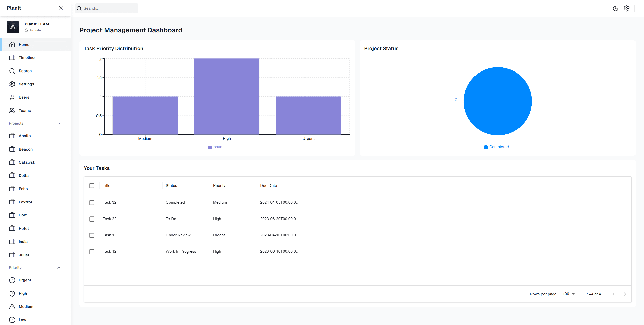Click the Low priority circle icon
This screenshot has height=325, width=644.
pos(12,320)
